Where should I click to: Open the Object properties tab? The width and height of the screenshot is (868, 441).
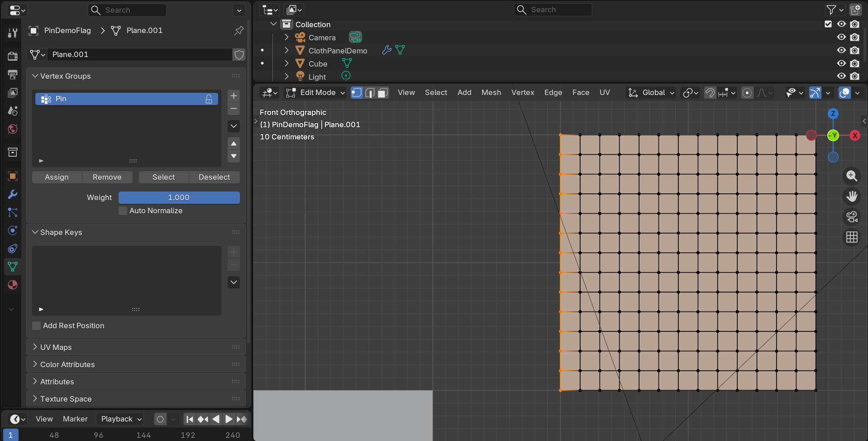coord(13,176)
